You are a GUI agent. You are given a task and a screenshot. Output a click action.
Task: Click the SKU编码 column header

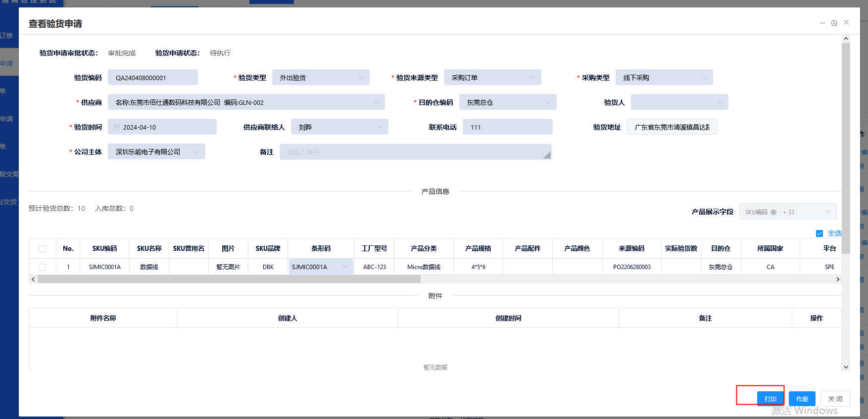point(104,249)
